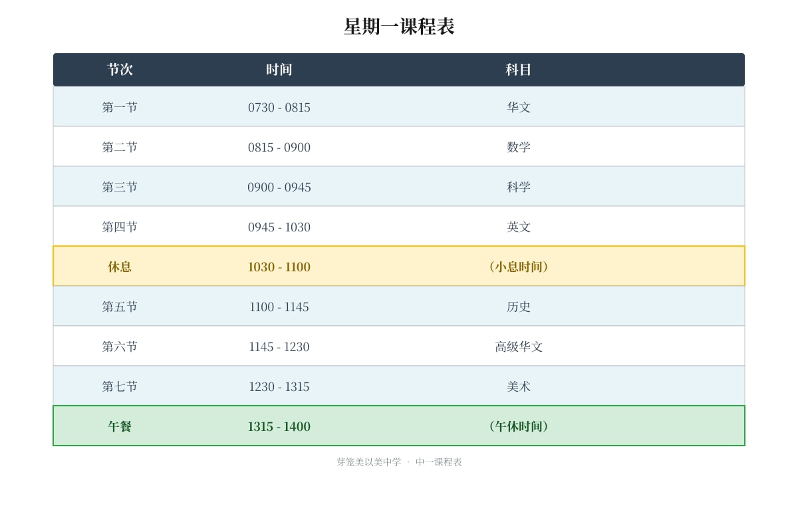Select the subject 英文
The image size is (798, 532).
tap(519, 227)
